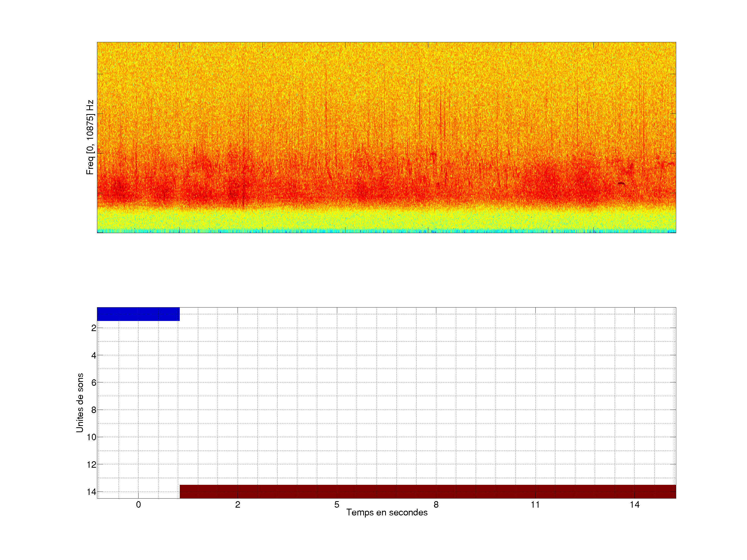Click the cyan-blue band at the spectrogram bottom
Image resolution: width=747 pixels, height=560 pixels.
point(386,231)
